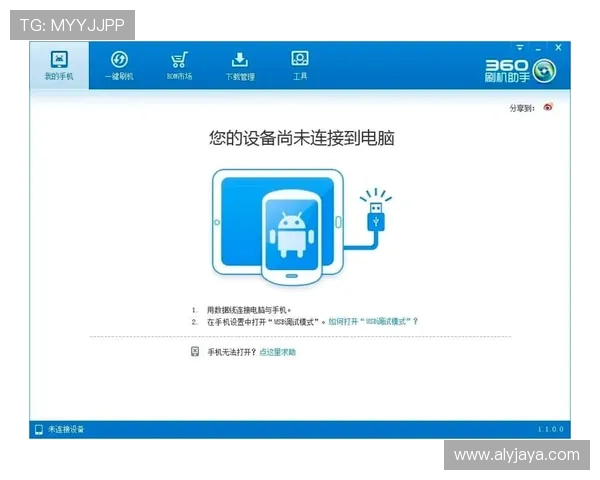Share to Weibo icon
This screenshot has height=480, width=600.
(548, 107)
